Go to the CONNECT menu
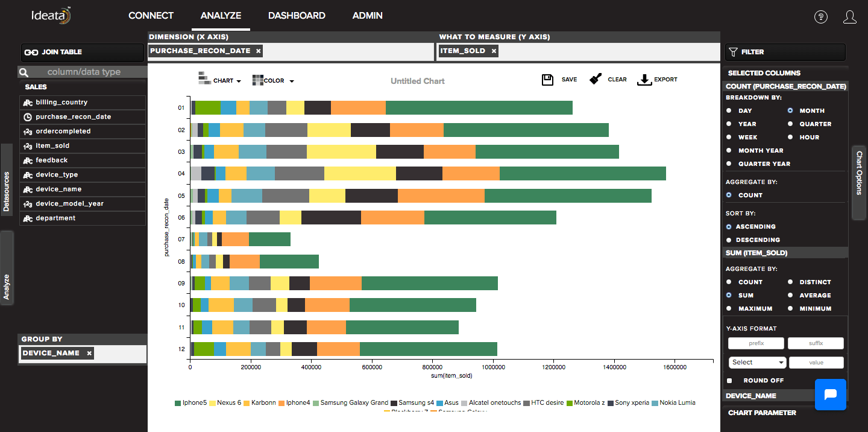This screenshot has height=432, width=868. [151, 16]
